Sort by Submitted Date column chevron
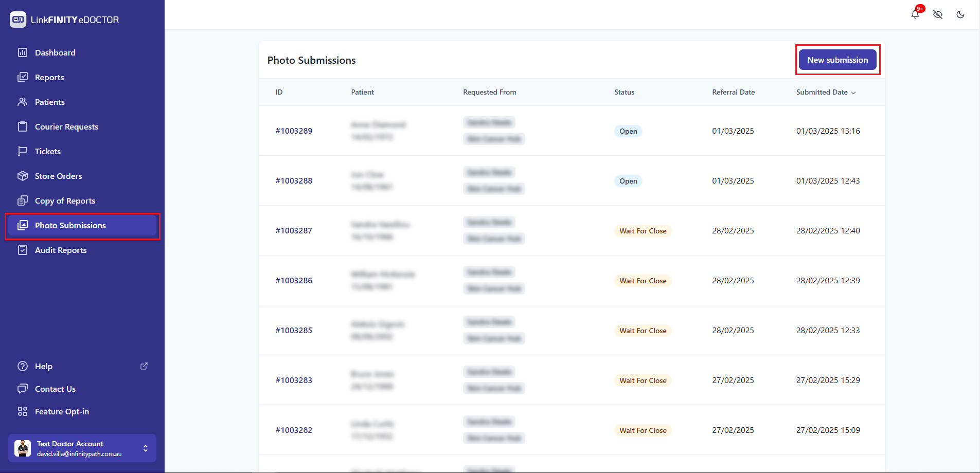The image size is (980, 473). click(x=853, y=93)
